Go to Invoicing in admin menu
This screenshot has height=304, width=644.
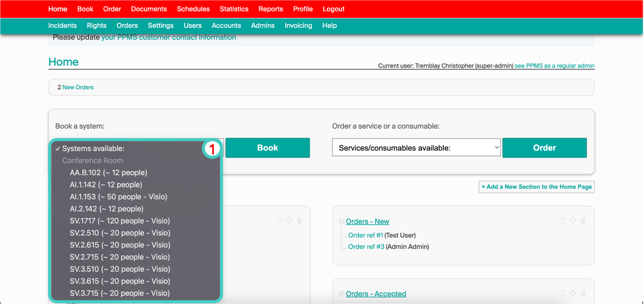[x=298, y=25]
